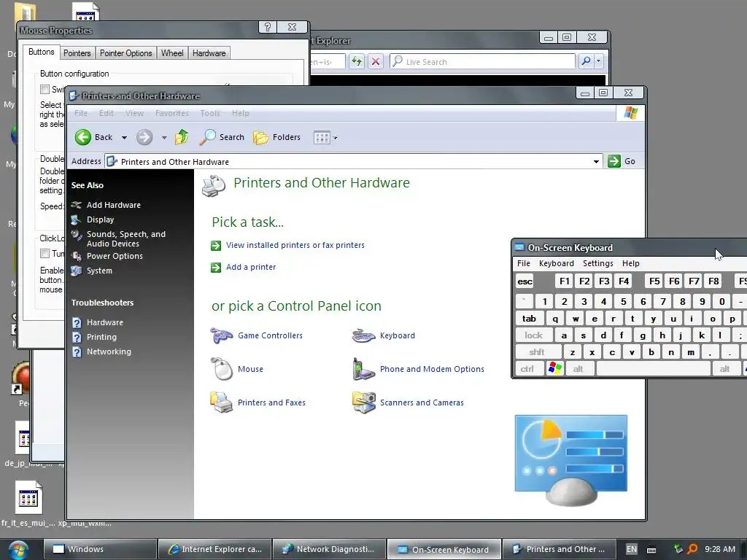
Task: Expand the Live Search options dropdown
Action: (x=598, y=61)
